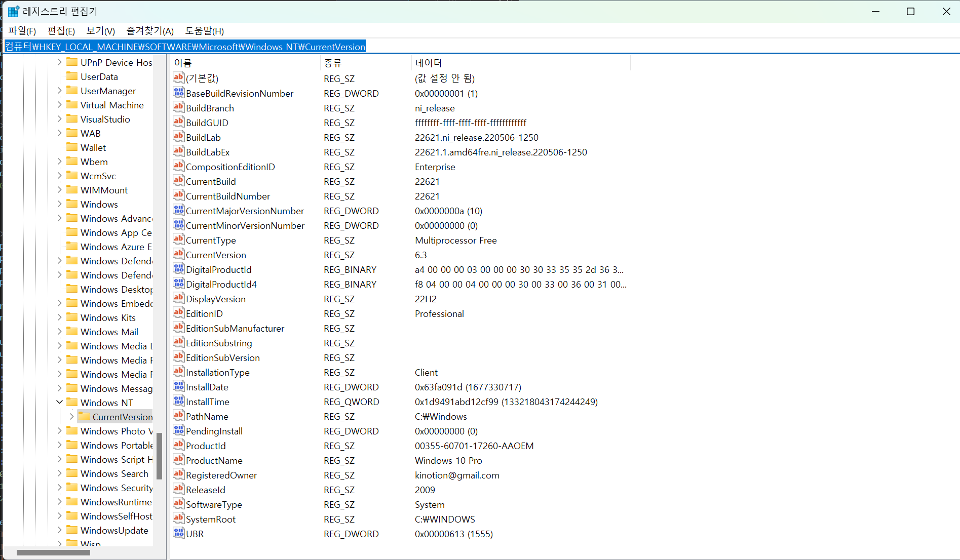Viewport: 960px width, 560px height.
Task: Select the WindowsSelfHost key
Action: tap(116, 516)
